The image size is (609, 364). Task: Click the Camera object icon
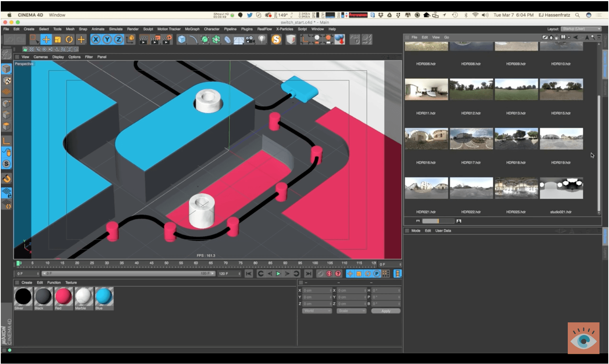pyautogui.click(x=250, y=39)
